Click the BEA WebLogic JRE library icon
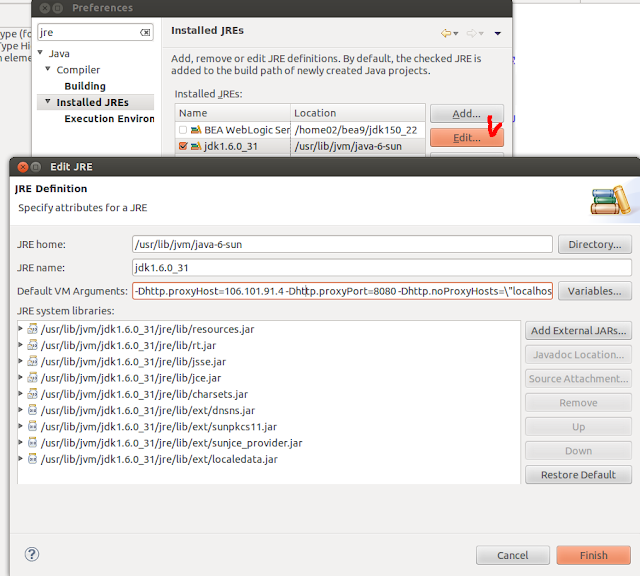The width and height of the screenshot is (640, 576). click(196, 130)
